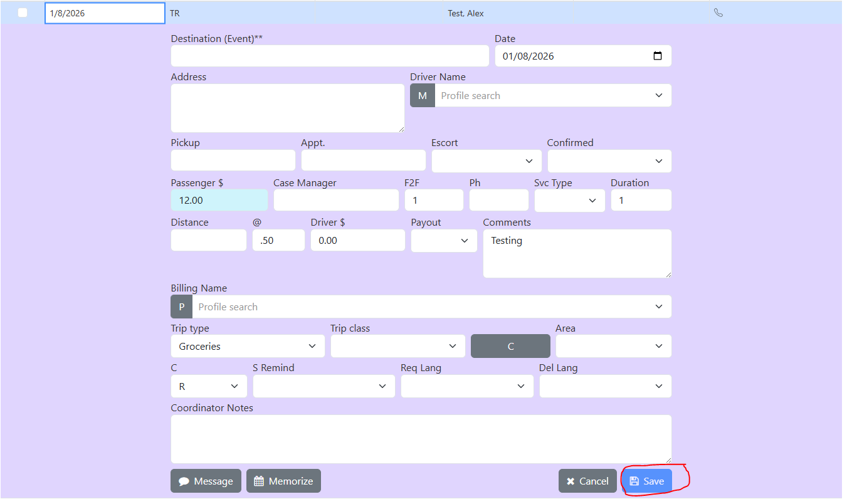Cancel editing the trip
Screen dimensions: 847x504
point(587,481)
